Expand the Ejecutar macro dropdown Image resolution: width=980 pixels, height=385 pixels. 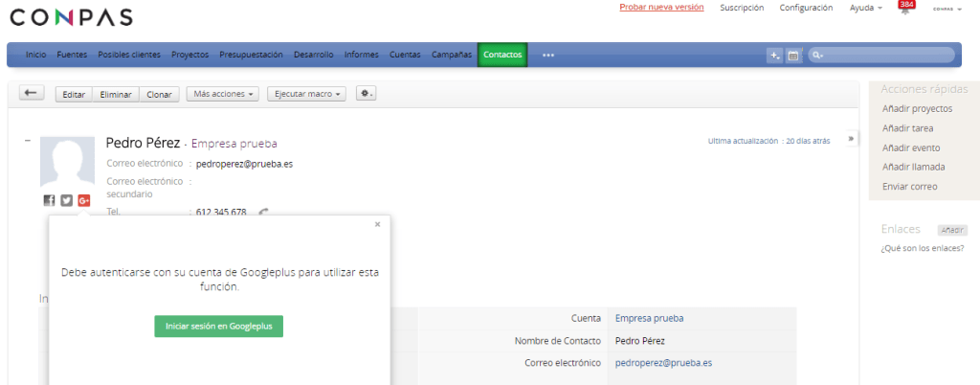pyautogui.click(x=307, y=94)
